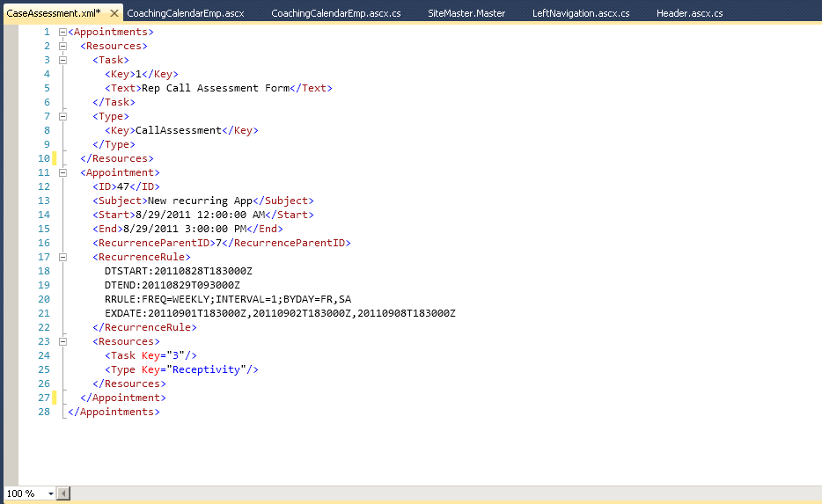
Task: Select the SiteMaster.Master tab
Action: pos(466,13)
